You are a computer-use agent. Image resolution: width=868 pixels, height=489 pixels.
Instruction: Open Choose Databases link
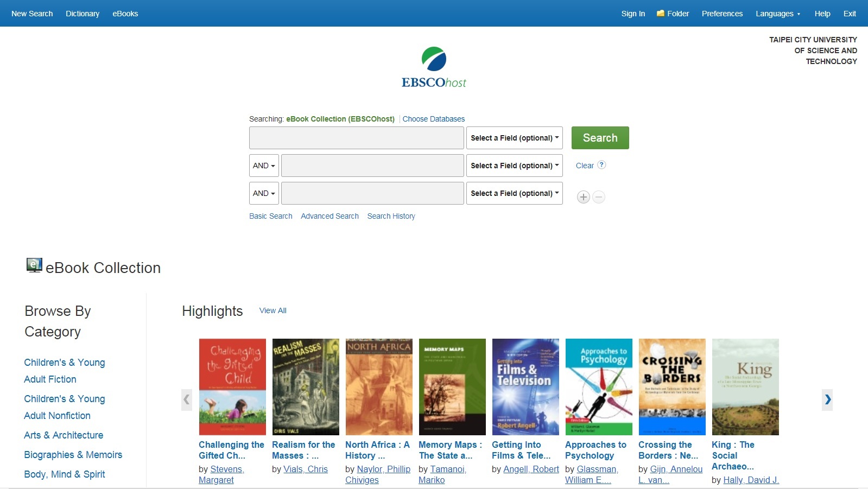click(434, 119)
